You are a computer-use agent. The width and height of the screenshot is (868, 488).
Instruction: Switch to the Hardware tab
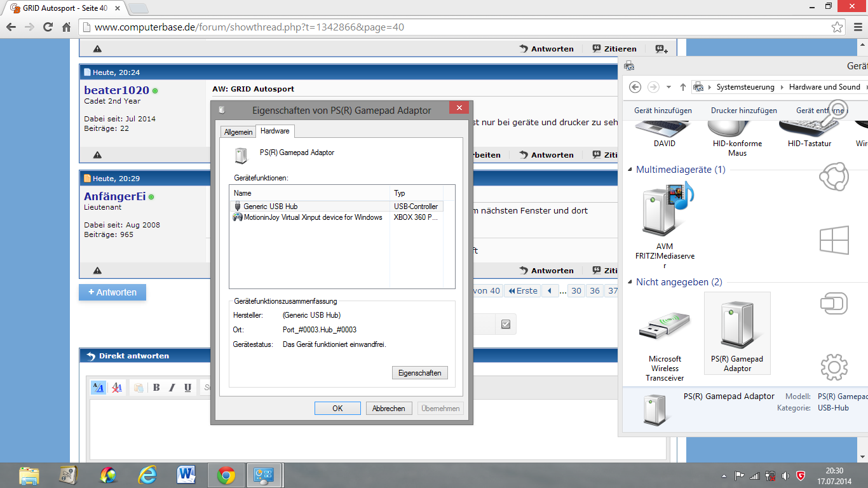pos(275,131)
